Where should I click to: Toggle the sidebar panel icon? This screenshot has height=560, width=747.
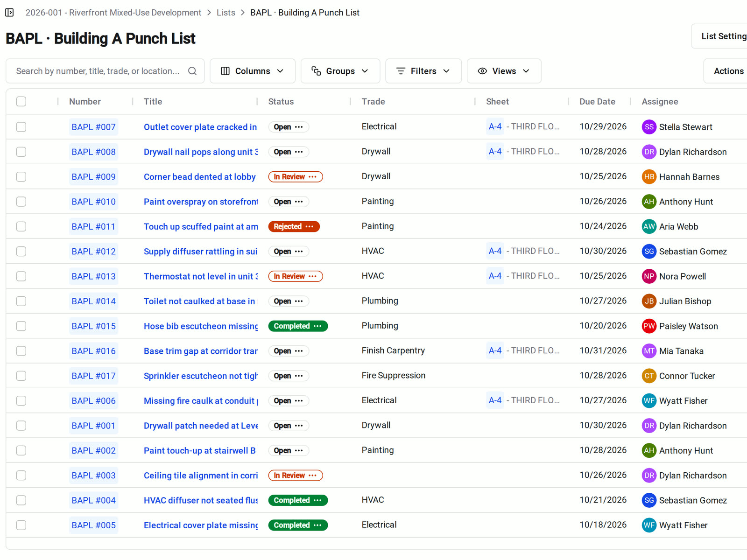pyautogui.click(x=9, y=13)
